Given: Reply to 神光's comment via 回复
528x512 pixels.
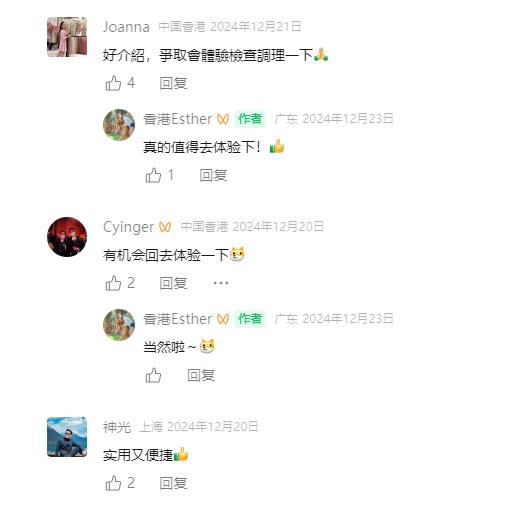Looking at the screenshot, I should coord(173,483).
